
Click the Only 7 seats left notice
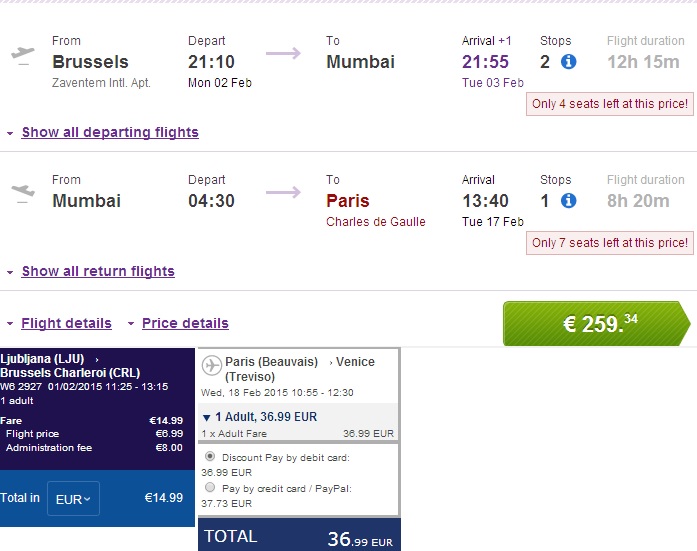610,243
